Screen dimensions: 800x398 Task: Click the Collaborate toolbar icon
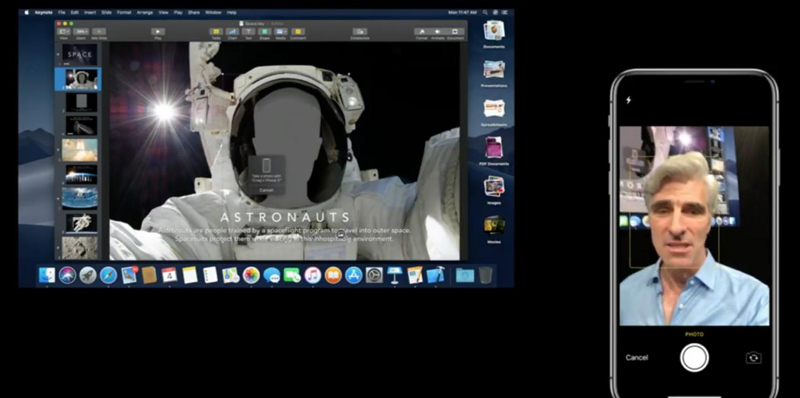[x=360, y=32]
